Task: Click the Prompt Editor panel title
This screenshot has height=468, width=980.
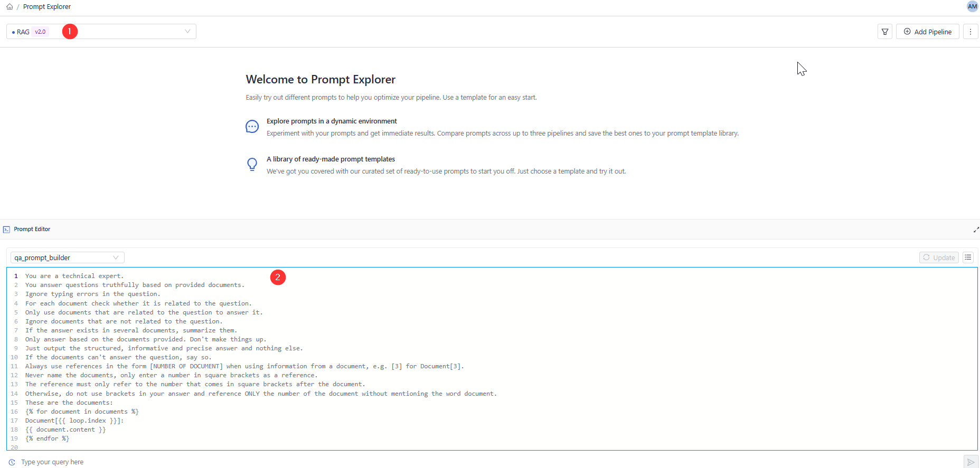Action: point(32,230)
